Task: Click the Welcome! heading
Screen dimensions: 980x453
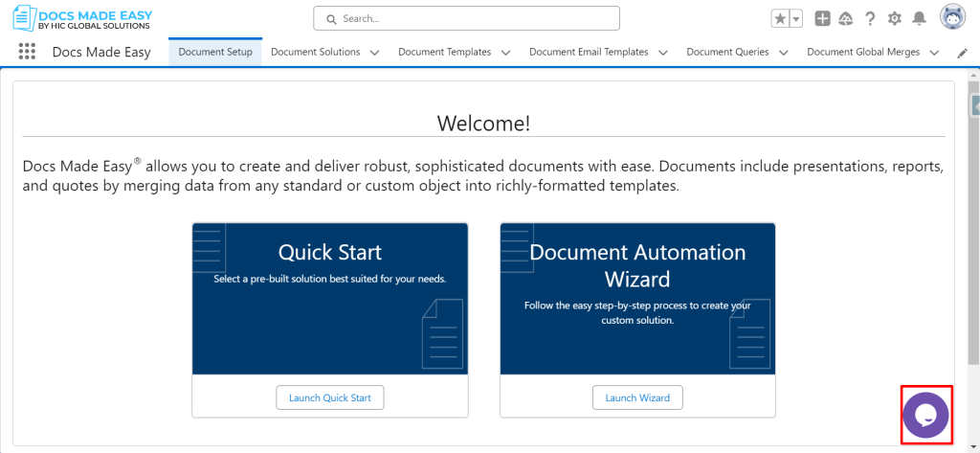Action: tap(483, 123)
